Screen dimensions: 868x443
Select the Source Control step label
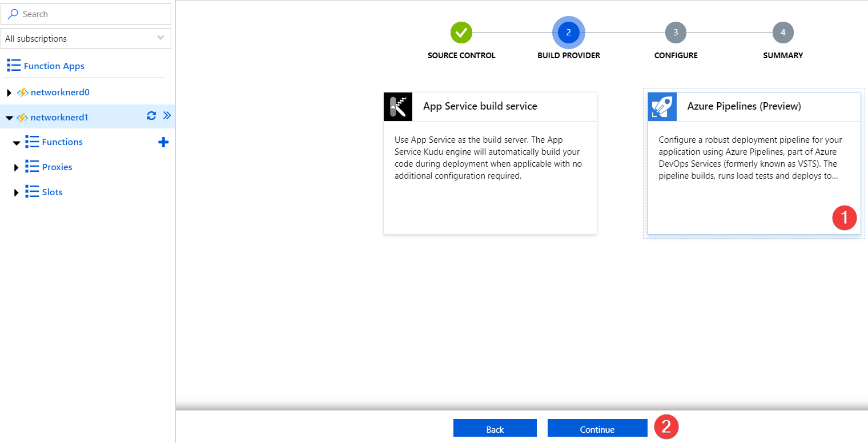461,55
